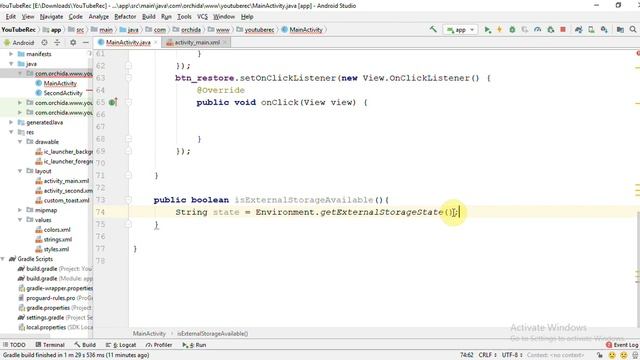The height and width of the screenshot is (360, 640).
Task: Switch to activity_main.xml tab
Action: 197,42
